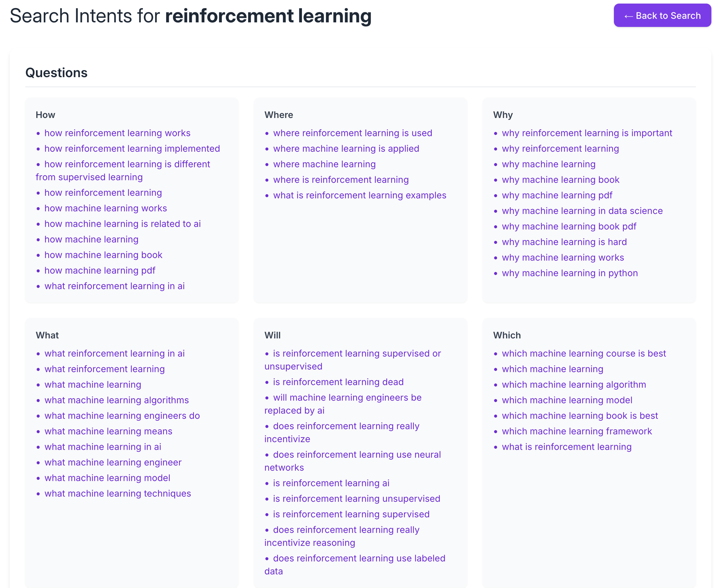This screenshot has height=588, width=714.
Task: Click 'what is reinforcement learning examples' link
Action: click(359, 195)
